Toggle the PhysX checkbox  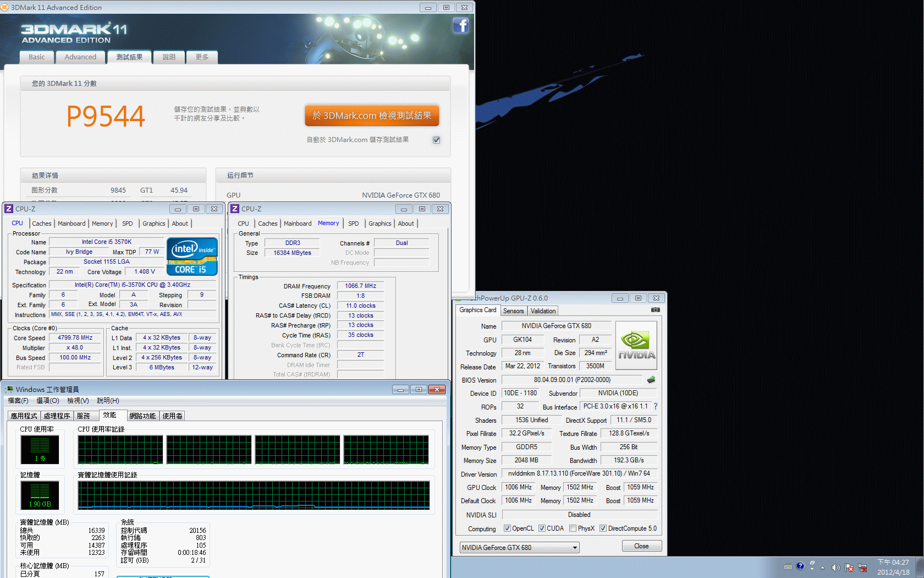573,528
